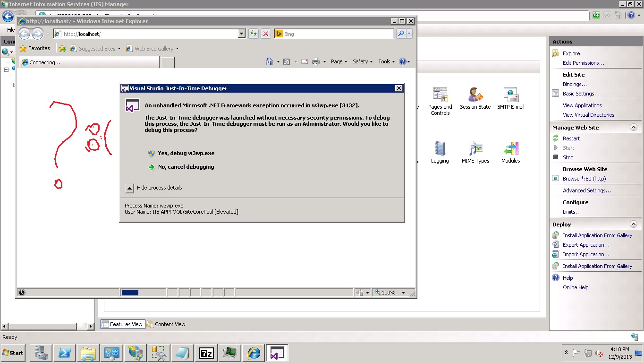Switch to Internet Explorer taskbar icon
This screenshot has width=644, height=363.
click(x=254, y=353)
